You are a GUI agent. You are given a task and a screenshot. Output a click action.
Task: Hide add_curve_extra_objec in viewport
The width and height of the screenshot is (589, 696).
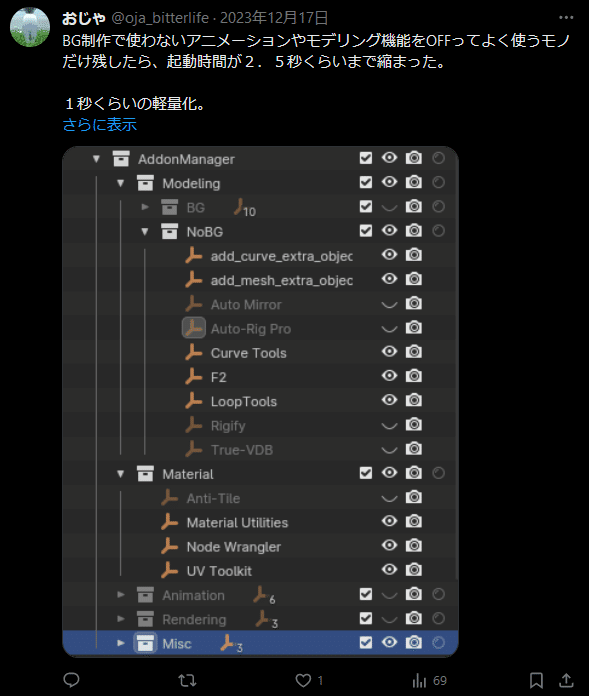(x=389, y=255)
